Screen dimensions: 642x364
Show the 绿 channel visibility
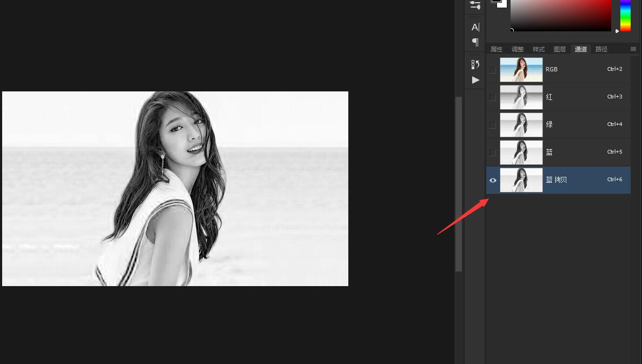[493, 125]
